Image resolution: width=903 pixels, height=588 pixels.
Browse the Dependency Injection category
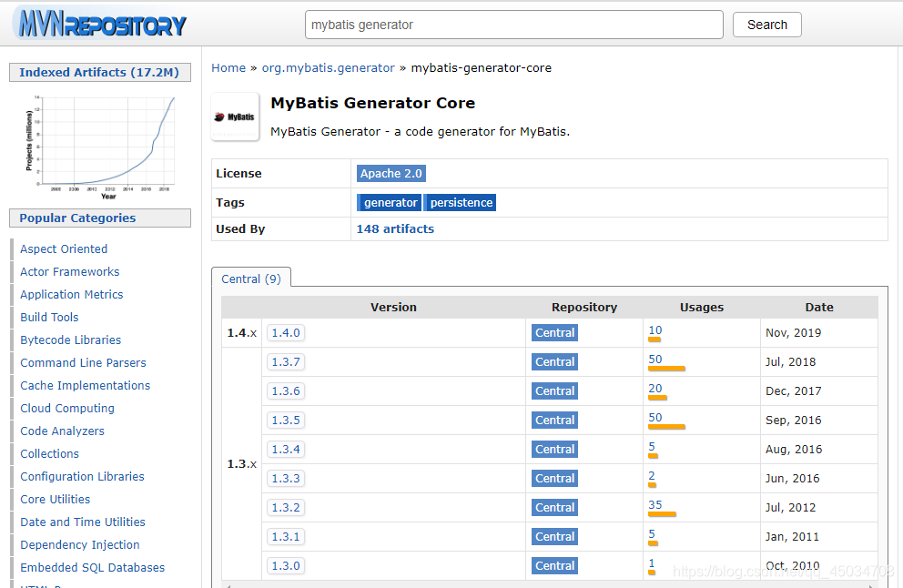[x=79, y=544]
